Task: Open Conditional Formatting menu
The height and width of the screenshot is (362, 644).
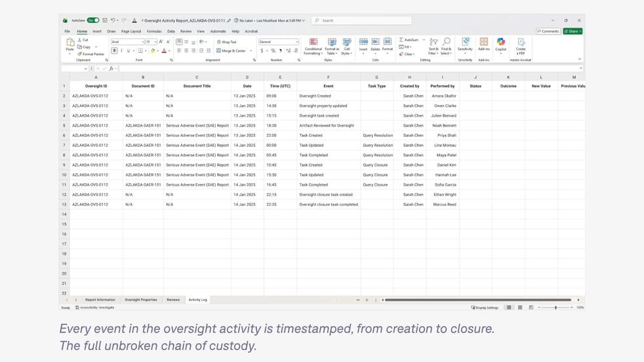Action: pyautogui.click(x=313, y=47)
